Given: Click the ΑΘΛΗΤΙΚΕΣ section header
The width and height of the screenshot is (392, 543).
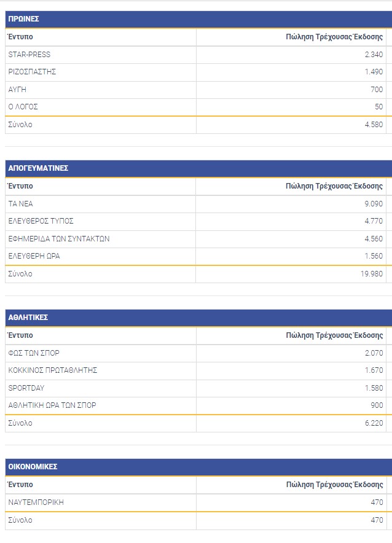Looking at the screenshot, I should tap(28, 318).
